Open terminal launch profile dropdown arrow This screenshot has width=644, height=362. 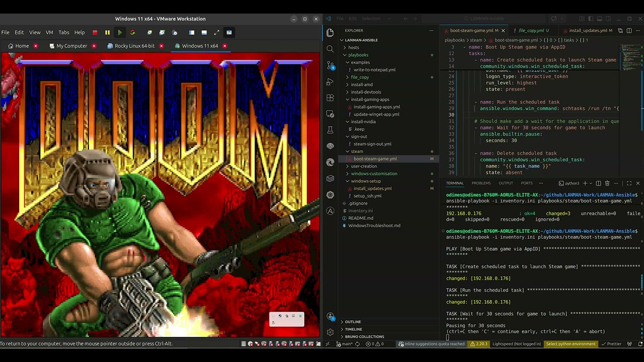pyautogui.click(x=590, y=183)
